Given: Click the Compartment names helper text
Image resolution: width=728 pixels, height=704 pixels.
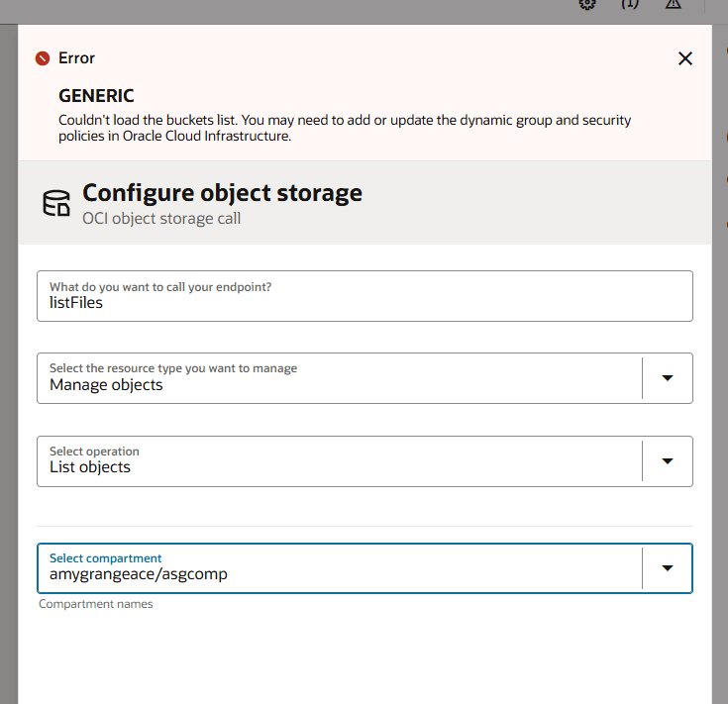Looking at the screenshot, I should (95, 604).
